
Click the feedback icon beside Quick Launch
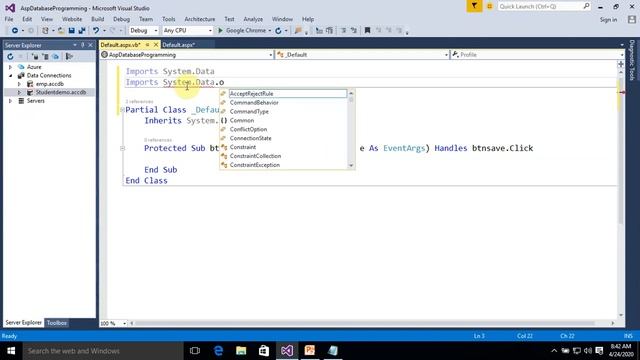click(x=489, y=6)
